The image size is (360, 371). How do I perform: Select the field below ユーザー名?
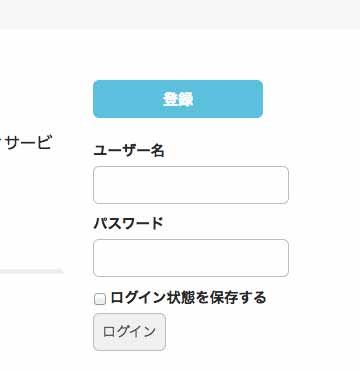click(191, 185)
